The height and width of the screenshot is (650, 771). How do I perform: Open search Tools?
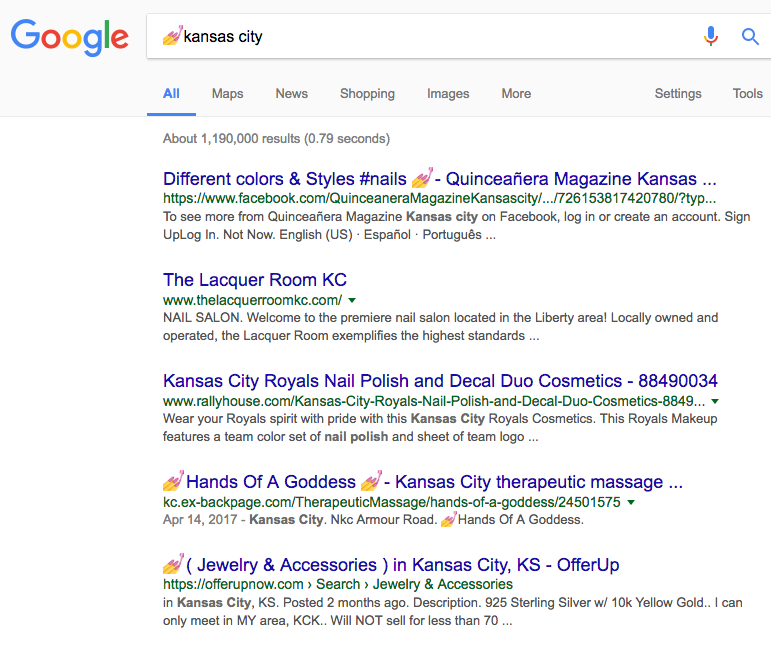point(747,93)
